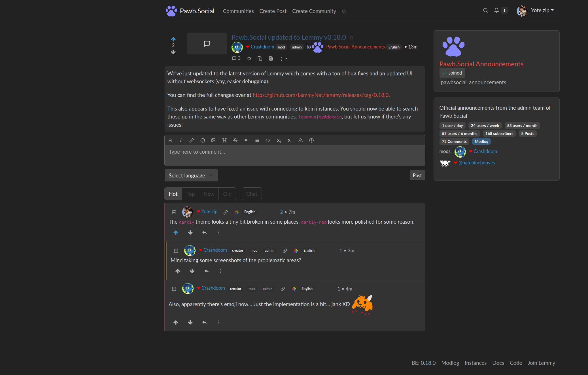The height and width of the screenshot is (375, 588).
Task: Upvote Yote.zip's darkly theme comment
Action: click(x=176, y=232)
